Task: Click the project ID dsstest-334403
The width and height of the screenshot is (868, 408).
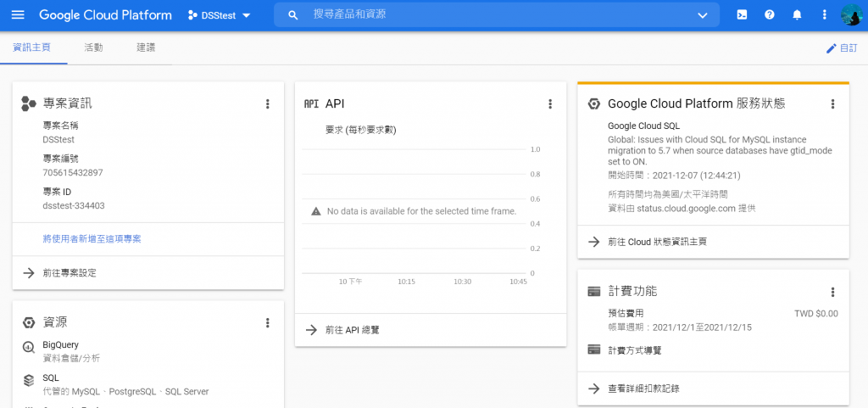Action: pyautogui.click(x=74, y=205)
